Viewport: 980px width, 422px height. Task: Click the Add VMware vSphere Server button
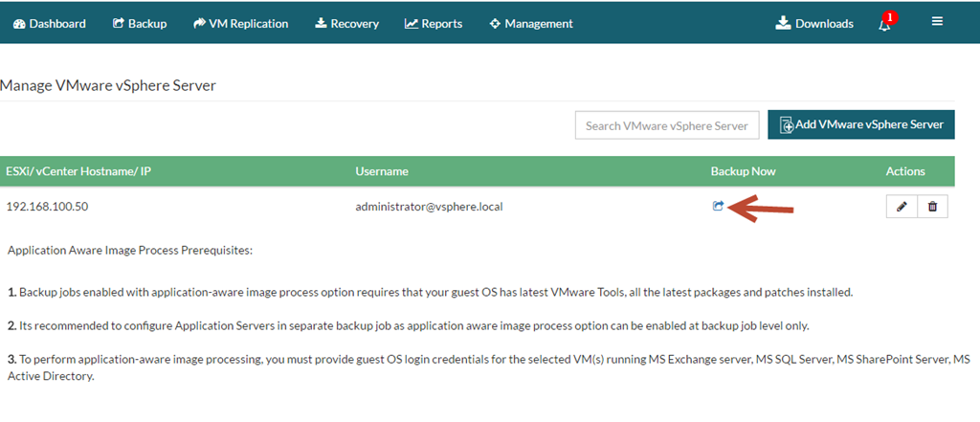click(x=861, y=124)
